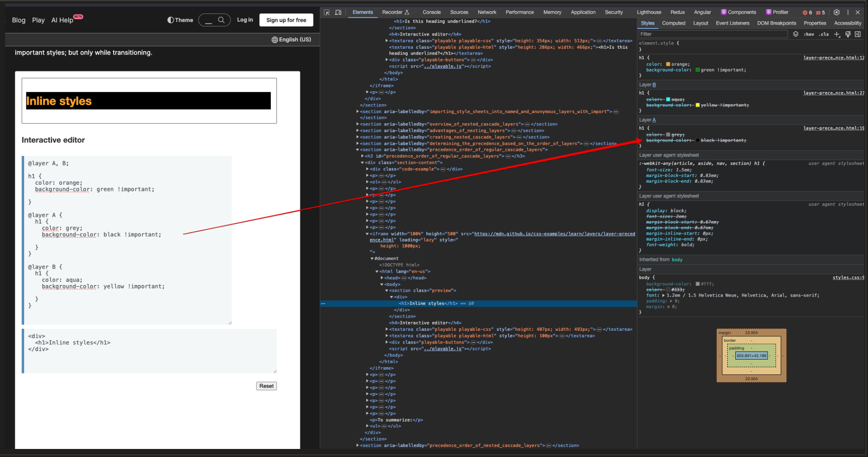Click Sign up for free button
The width and height of the screenshot is (868, 457).
tap(286, 20)
